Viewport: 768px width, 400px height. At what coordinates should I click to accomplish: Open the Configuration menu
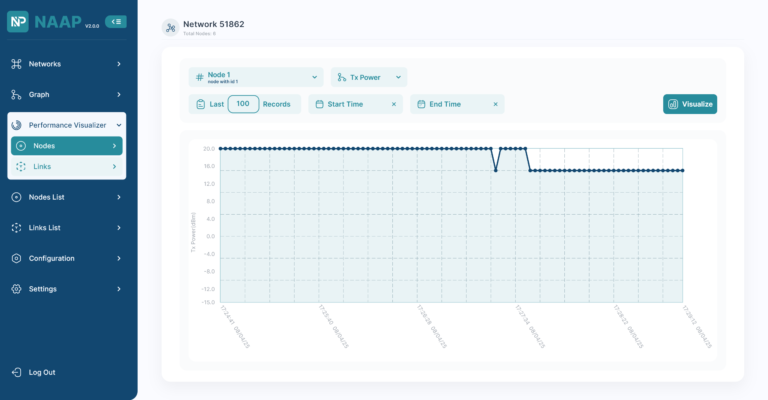click(67, 258)
